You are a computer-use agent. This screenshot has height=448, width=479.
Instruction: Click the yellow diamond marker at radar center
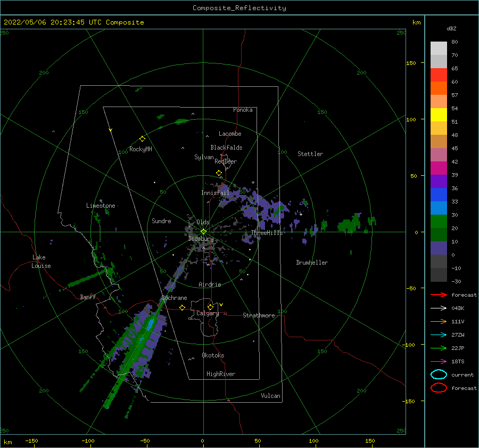tap(203, 232)
